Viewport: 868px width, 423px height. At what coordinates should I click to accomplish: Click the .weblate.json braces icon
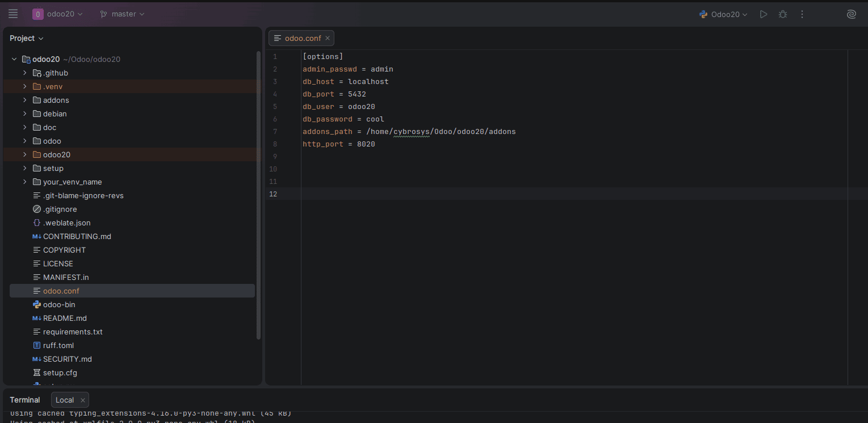[x=37, y=223]
